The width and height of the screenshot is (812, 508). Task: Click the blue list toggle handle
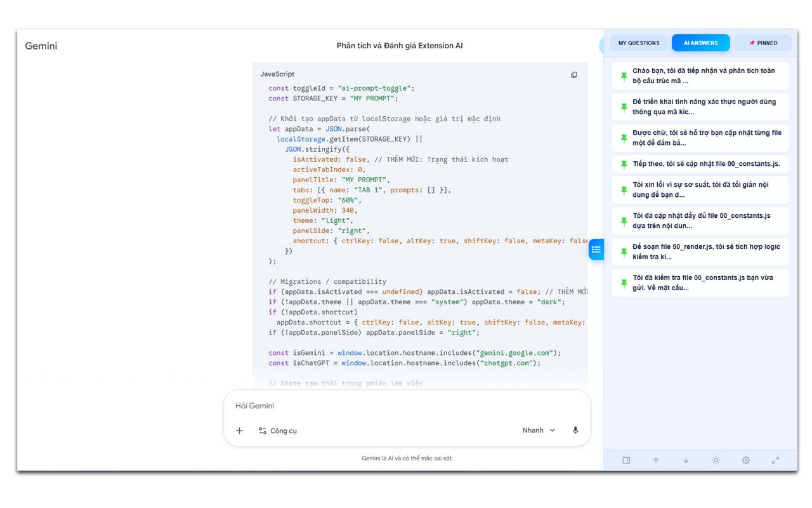pos(596,250)
